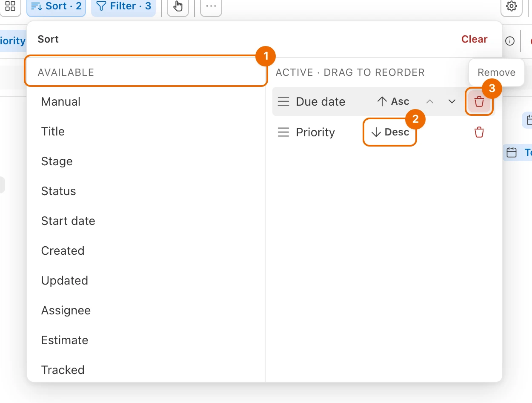Move Due date sort up

click(430, 101)
